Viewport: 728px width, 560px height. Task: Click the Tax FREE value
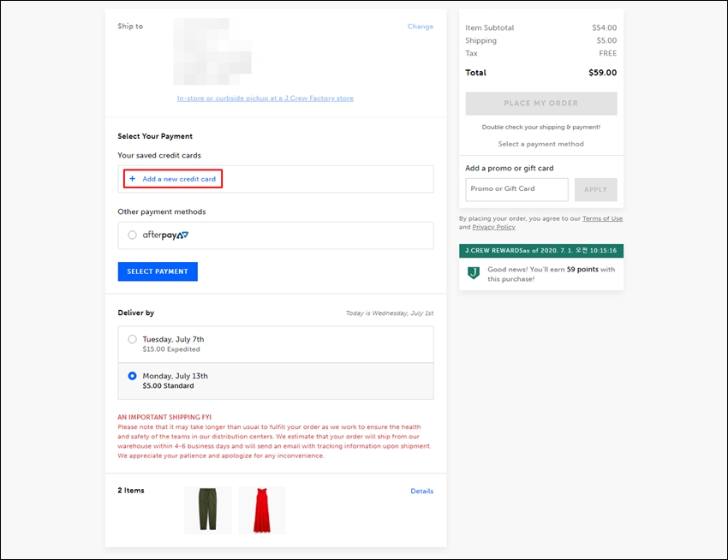pyautogui.click(x=608, y=53)
